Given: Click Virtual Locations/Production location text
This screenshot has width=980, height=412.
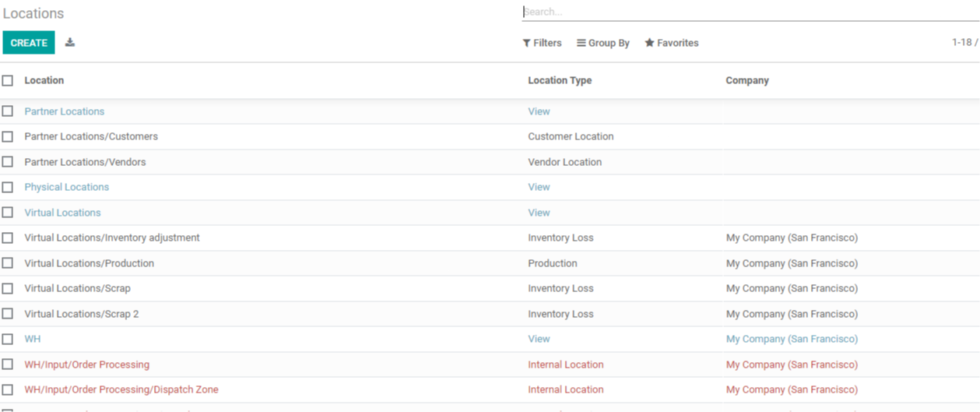Looking at the screenshot, I should (x=90, y=263).
